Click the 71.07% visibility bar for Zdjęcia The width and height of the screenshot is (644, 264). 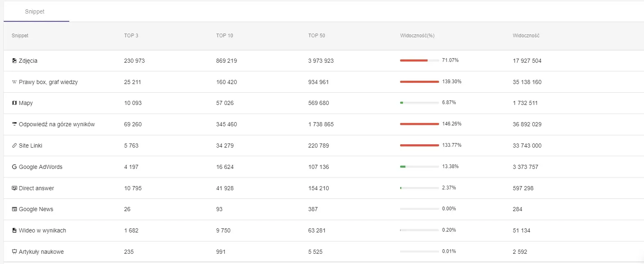[x=419, y=60]
